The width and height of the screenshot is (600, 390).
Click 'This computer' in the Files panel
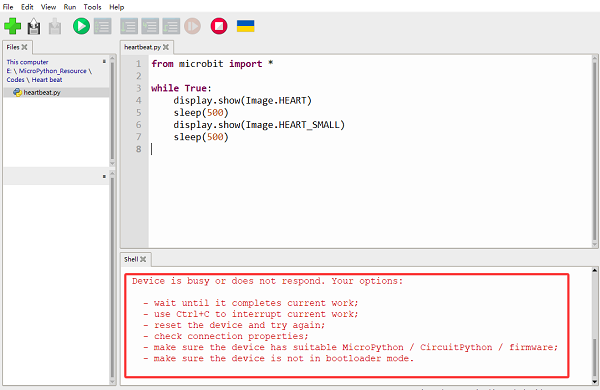[27, 62]
